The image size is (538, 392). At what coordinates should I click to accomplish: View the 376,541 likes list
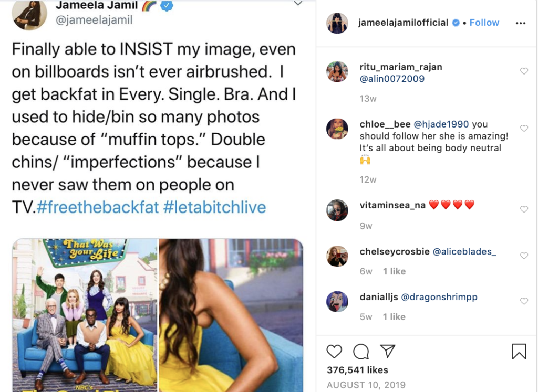[x=357, y=370]
